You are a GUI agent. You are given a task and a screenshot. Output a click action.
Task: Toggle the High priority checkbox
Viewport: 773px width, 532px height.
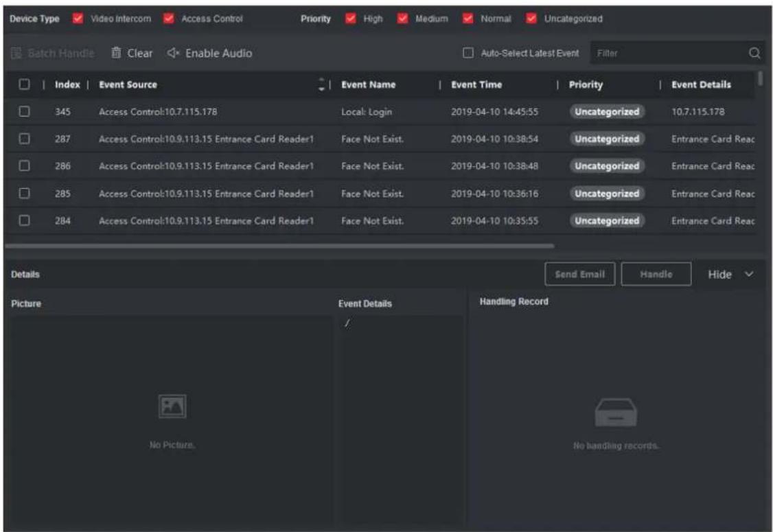pyautogui.click(x=351, y=19)
